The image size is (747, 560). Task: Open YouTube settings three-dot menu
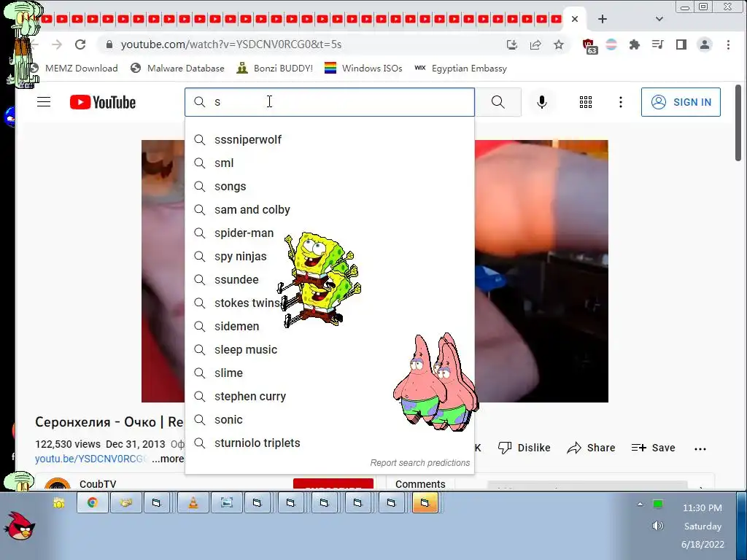(620, 102)
